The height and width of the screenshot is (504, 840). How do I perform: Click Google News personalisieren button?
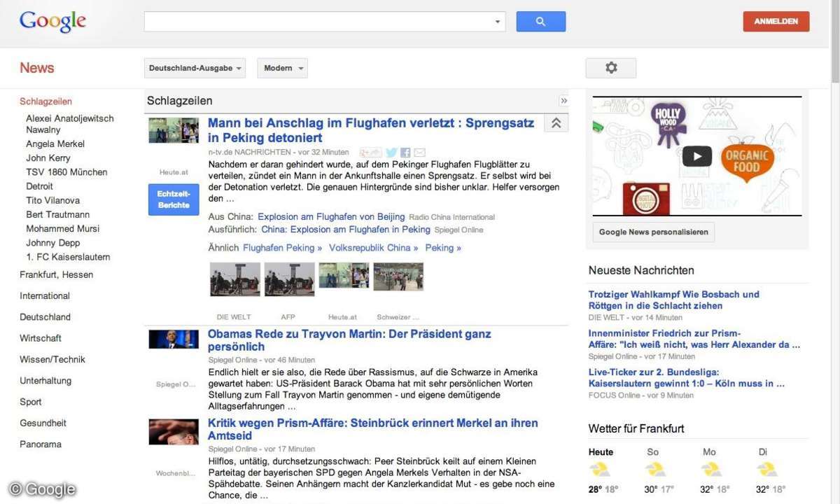click(x=653, y=232)
